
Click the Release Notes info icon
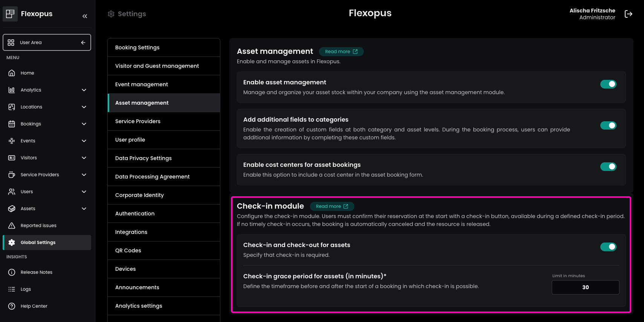point(12,272)
